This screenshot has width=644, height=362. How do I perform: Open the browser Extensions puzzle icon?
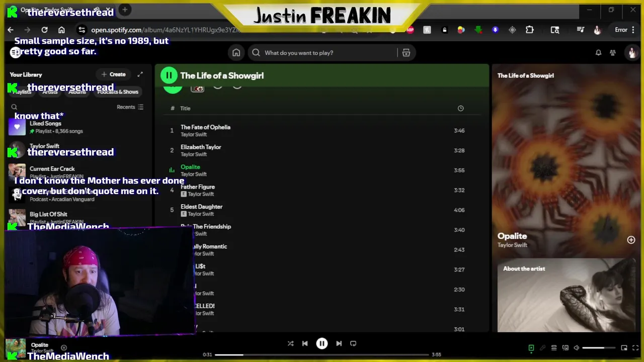pyautogui.click(x=530, y=30)
